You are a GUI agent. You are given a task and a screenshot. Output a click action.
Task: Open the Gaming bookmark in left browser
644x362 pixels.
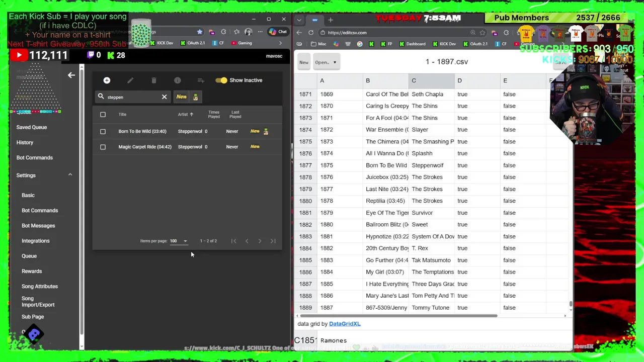point(242,43)
